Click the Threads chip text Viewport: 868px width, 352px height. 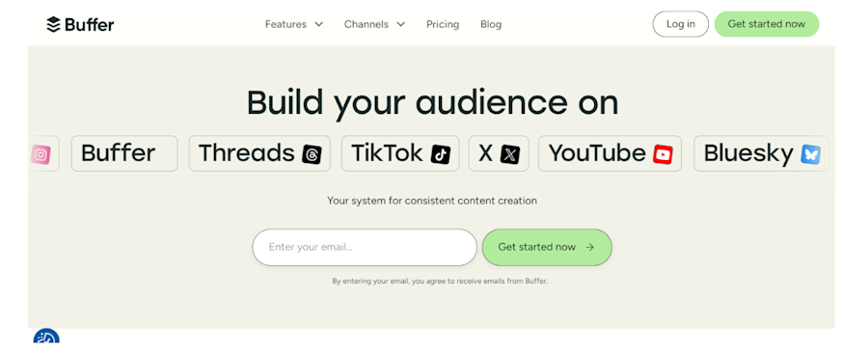click(x=246, y=153)
